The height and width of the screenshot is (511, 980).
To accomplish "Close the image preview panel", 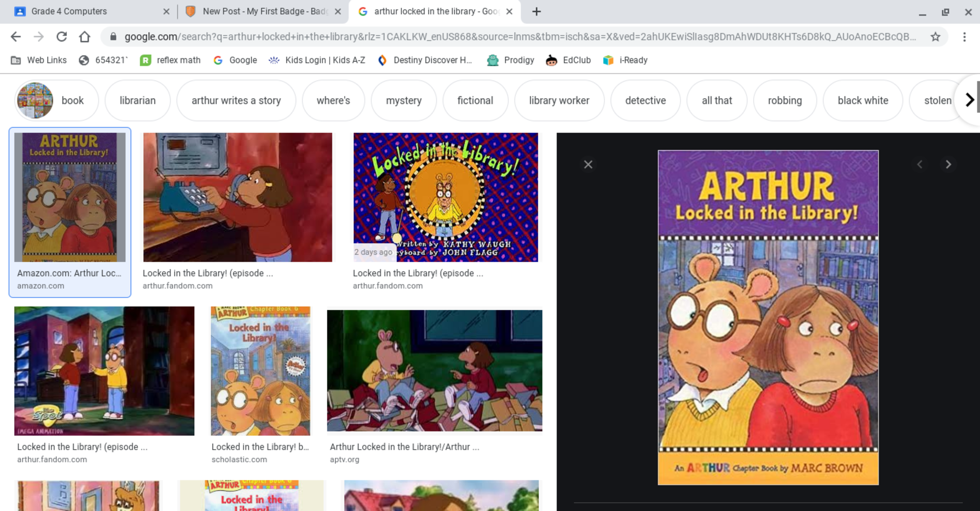I will (588, 165).
